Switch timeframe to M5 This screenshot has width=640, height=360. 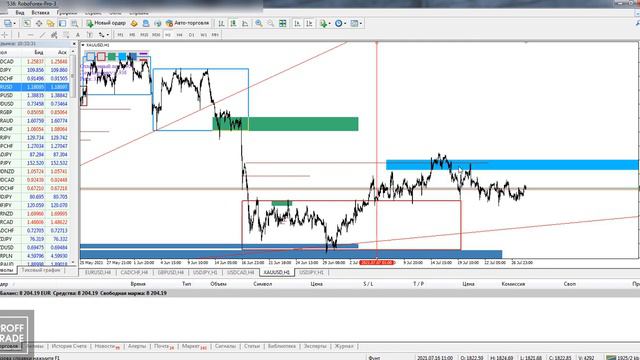(132, 35)
